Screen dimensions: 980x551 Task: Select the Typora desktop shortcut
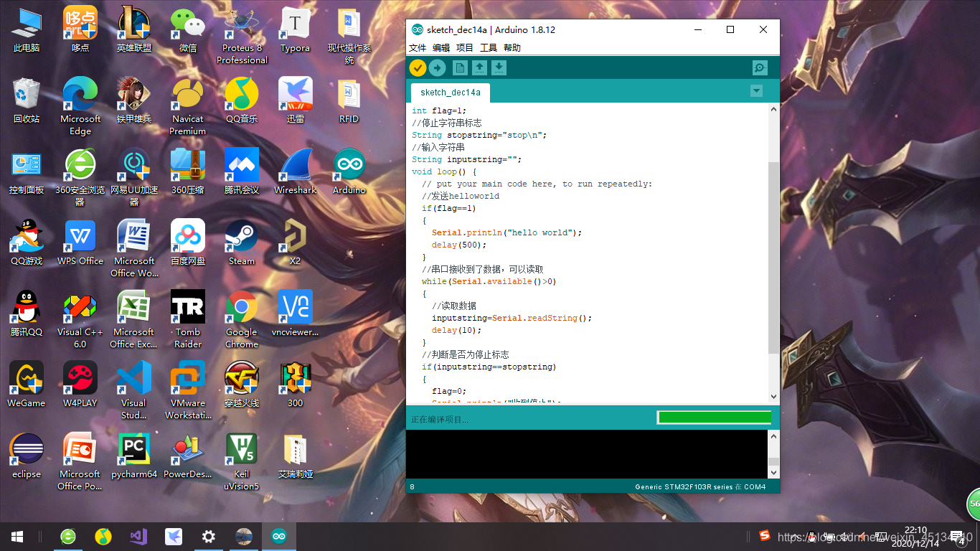click(295, 30)
